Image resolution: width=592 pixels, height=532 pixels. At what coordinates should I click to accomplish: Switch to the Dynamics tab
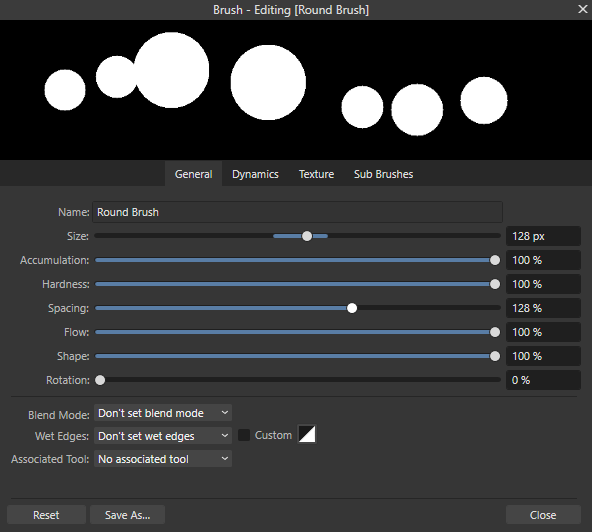255,174
